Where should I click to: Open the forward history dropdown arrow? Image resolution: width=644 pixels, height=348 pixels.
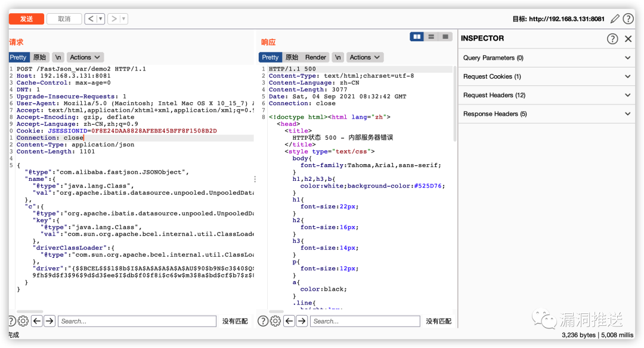(x=123, y=19)
